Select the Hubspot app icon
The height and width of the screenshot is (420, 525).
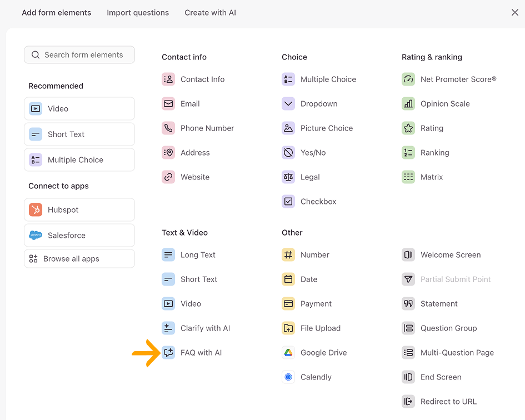pos(36,209)
